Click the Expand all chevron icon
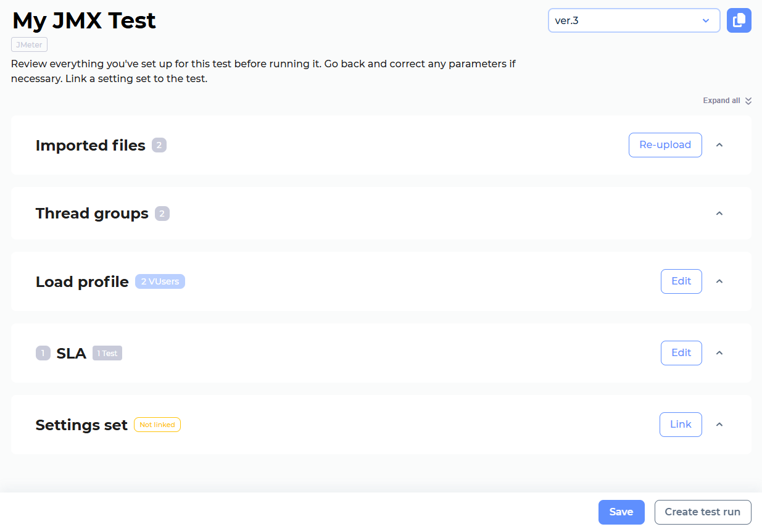The image size is (762, 532). click(747, 101)
